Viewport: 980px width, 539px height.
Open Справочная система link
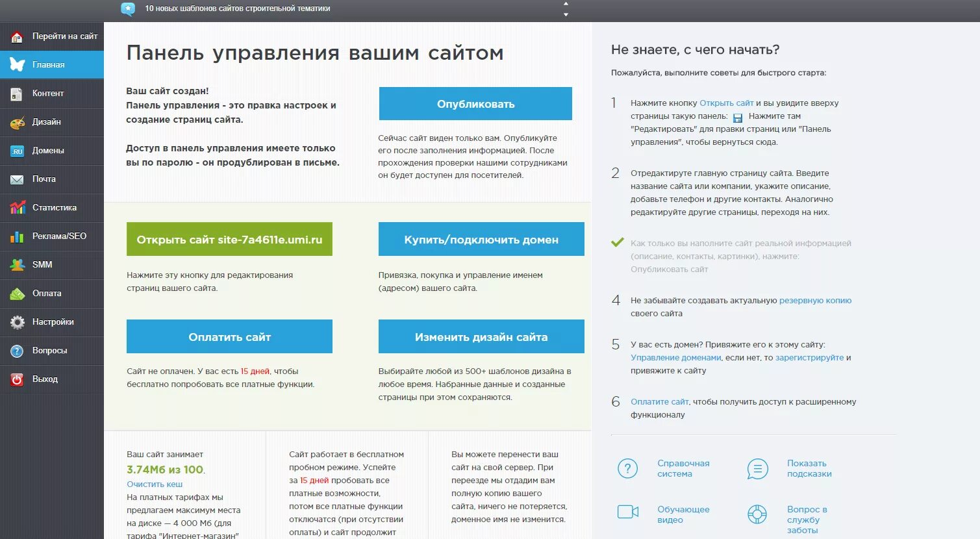pos(683,468)
